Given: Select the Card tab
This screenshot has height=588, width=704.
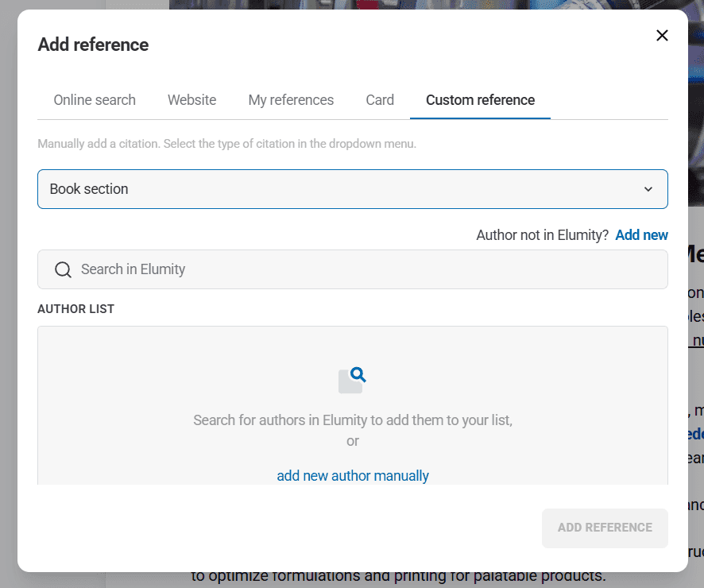Looking at the screenshot, I should point(380,100).
